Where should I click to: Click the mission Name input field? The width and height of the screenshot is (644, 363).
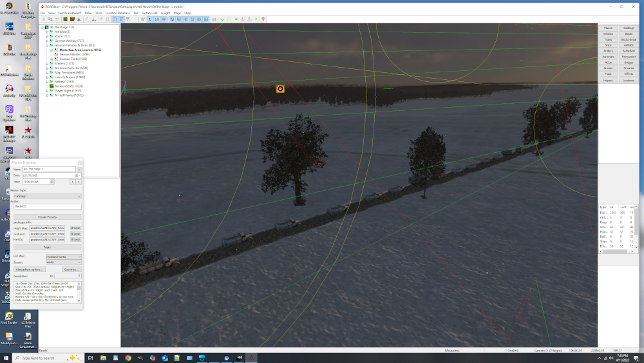[x=49, y=169]
